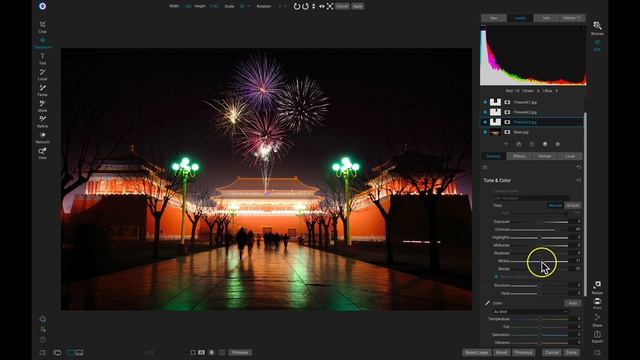
Task: Open the Resize module
Action: pyautogui.click(x=597, y=287)
